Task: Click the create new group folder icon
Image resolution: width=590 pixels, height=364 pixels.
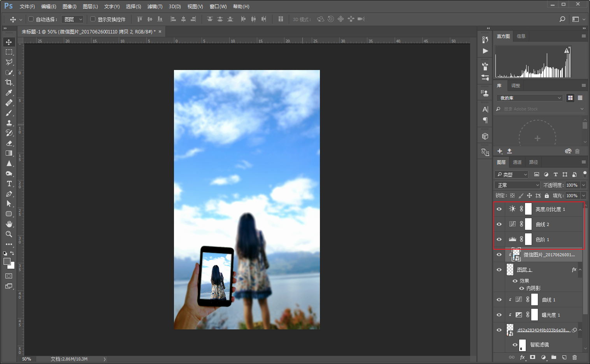Action: [x=553, y=357]
